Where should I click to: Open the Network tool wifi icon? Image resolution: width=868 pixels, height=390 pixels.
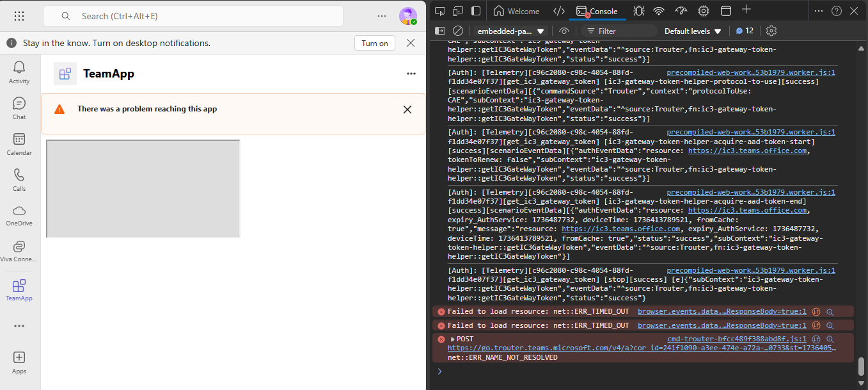[x=659, y=11]
